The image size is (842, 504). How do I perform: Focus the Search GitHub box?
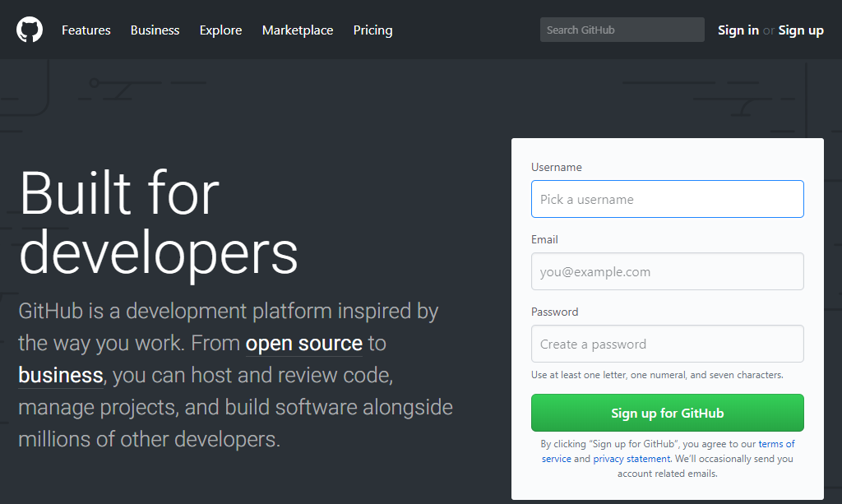point(622,30)
